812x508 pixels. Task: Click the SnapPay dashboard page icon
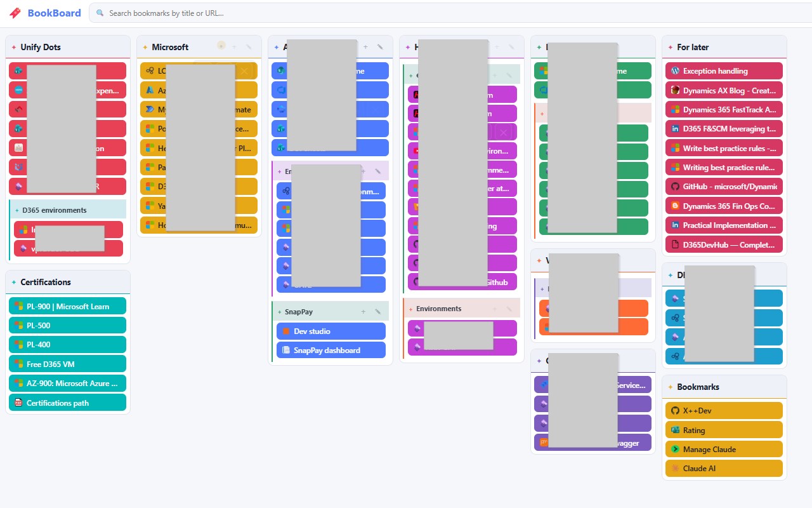pyautogui.click(x=286, y=351)
